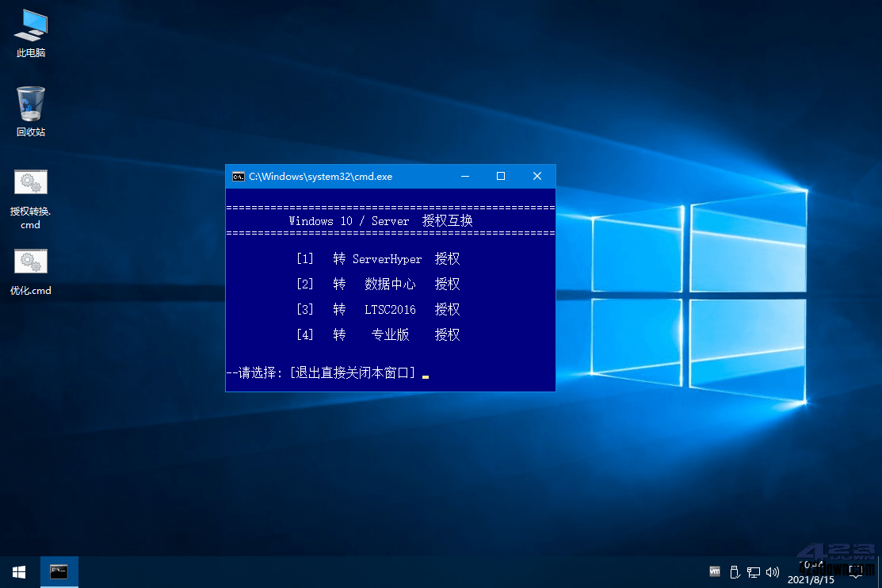Viewport: 882px width, 588px height.
Task: Click the Windows Start button
Action: [x=17, y=571]
